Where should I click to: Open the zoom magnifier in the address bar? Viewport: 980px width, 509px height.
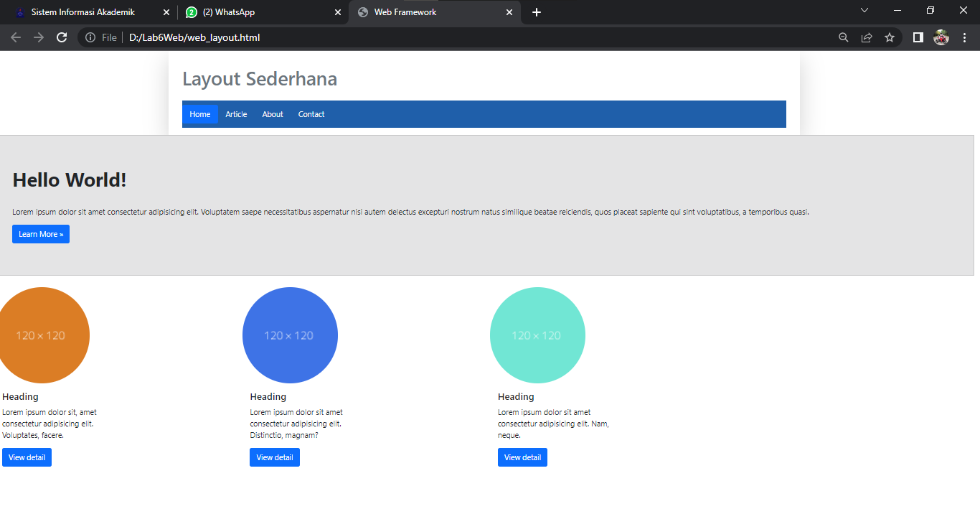(x=843, y=37)
